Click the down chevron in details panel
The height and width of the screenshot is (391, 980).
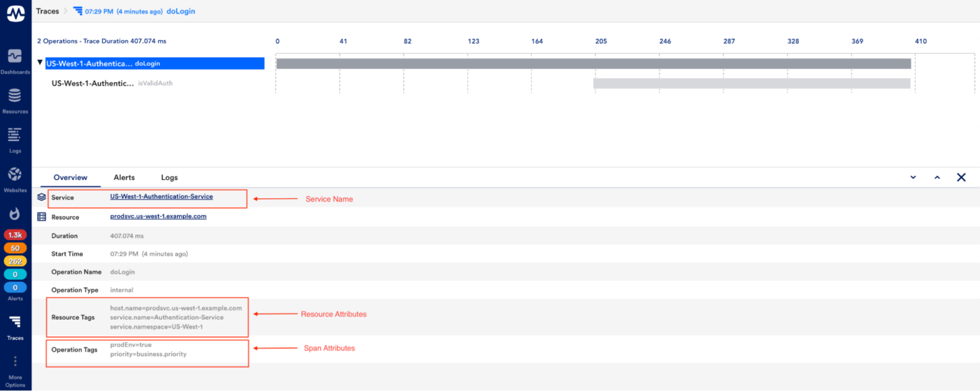(913, 177)
